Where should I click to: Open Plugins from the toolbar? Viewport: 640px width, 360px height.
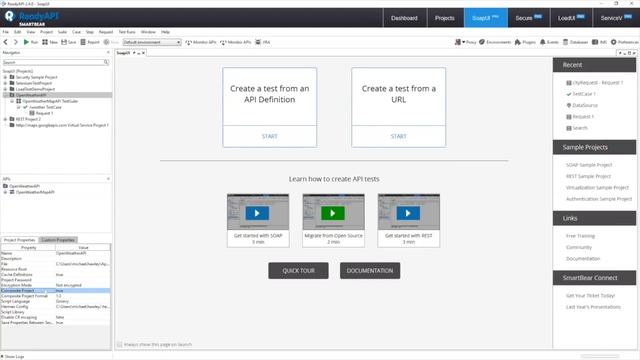pos(525,42)
